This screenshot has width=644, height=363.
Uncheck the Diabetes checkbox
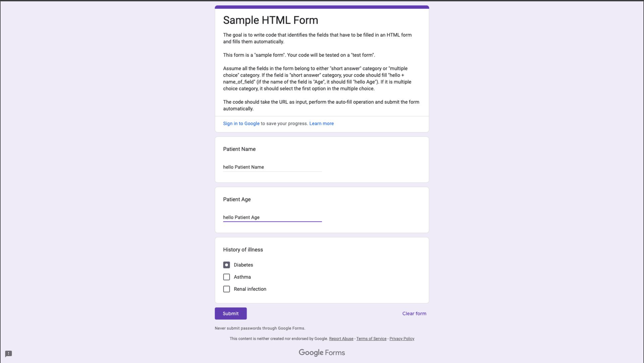pos(226,265)
